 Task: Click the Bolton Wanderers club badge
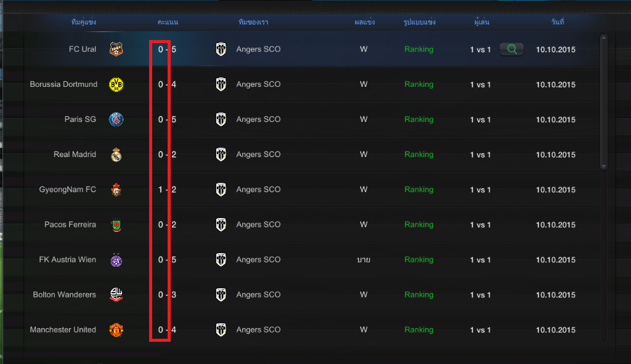(116, 295)
